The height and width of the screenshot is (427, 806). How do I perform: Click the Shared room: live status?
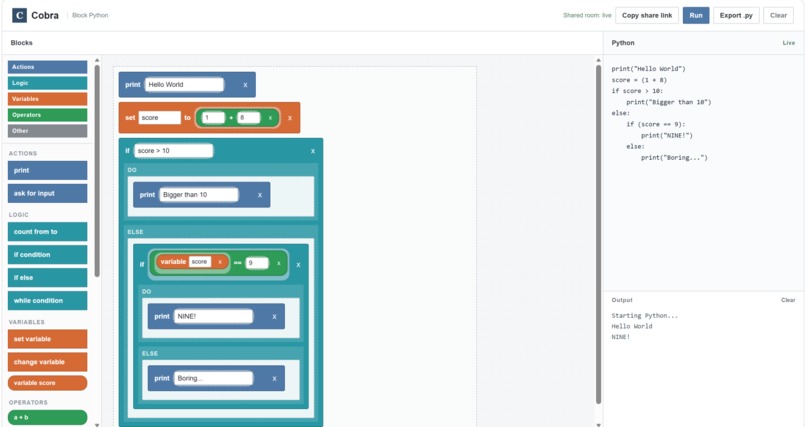tap(587, 15)
